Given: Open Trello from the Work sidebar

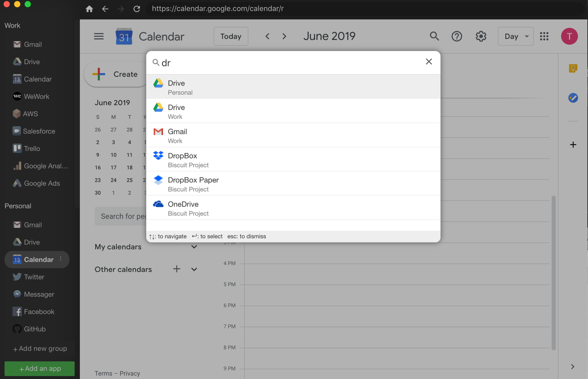Looking at the screenshot, I should 31,148.
